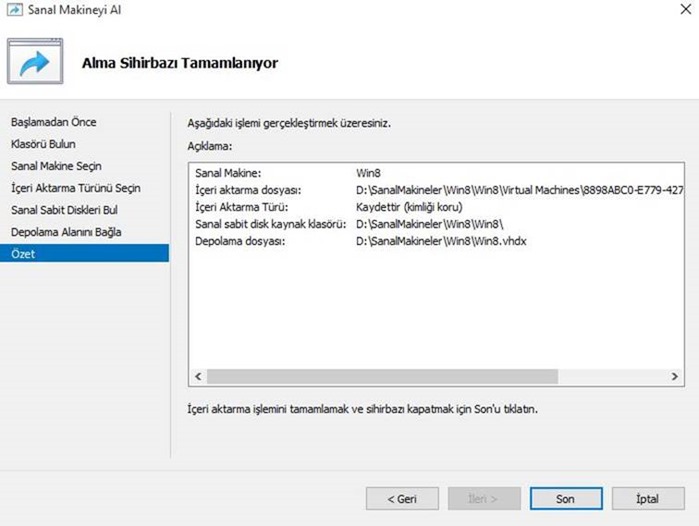
Task: Click Sanal sabit disk kaynak klasörü: label
Action: click(x=271, y=224)
